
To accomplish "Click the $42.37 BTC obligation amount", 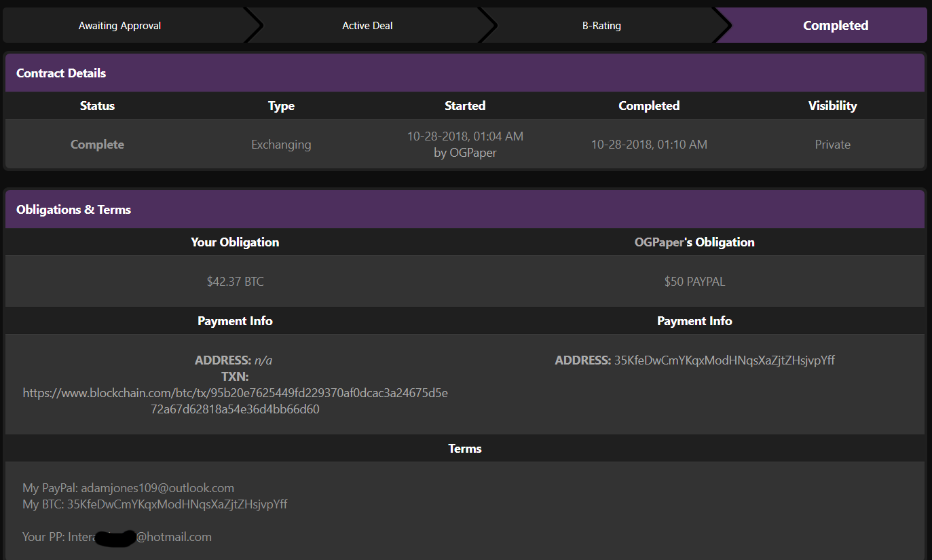I will pyautogui.click(x=235, y=281).
